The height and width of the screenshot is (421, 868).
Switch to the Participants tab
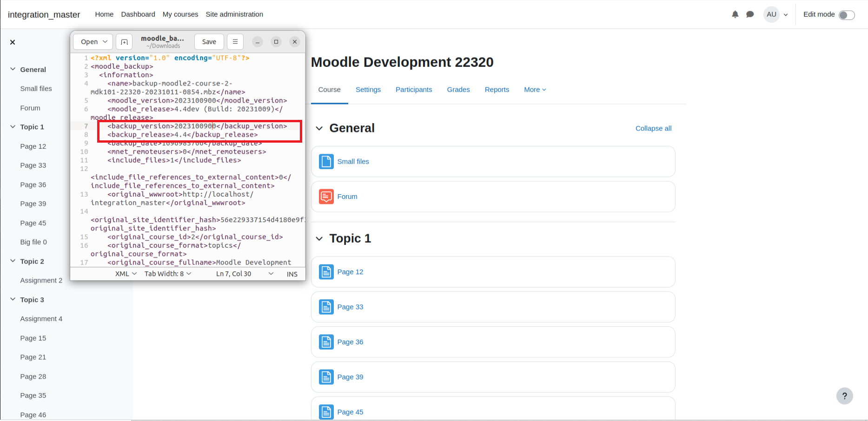point(414,90)
